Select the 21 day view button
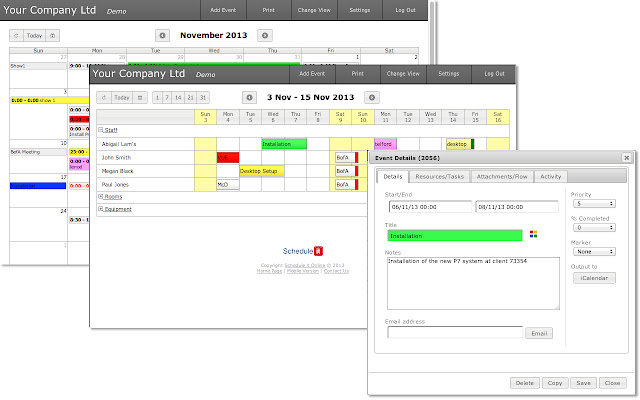The width and height of the screenshot is (640, 400). (x=190, y=98)
